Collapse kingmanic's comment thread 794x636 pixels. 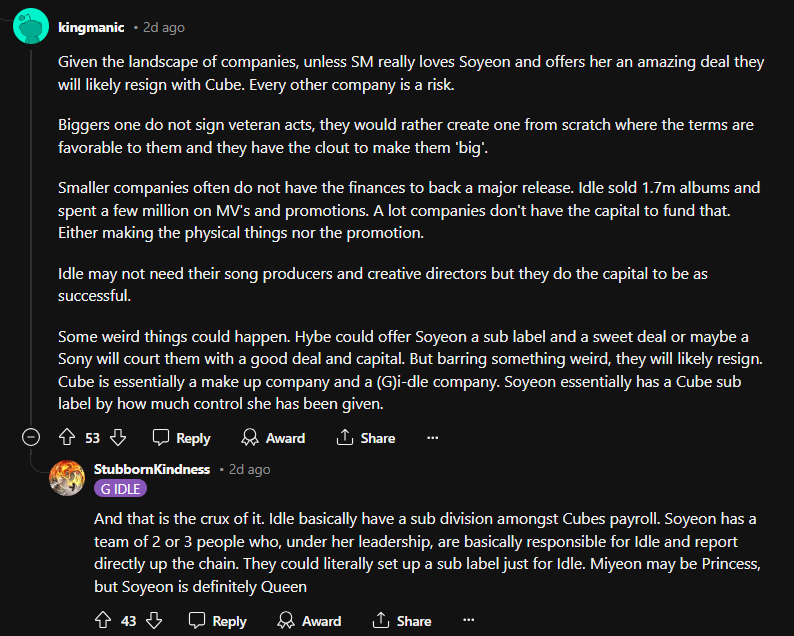31,438
